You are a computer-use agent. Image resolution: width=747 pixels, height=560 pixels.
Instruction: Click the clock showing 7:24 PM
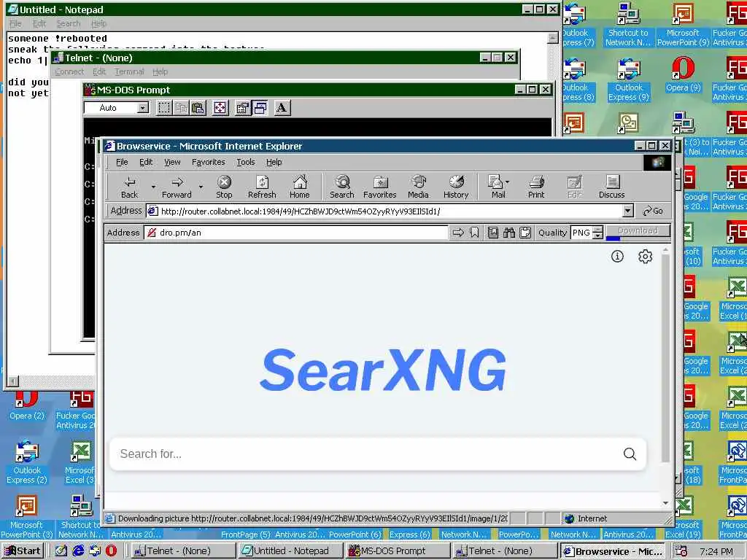[716, 551]
